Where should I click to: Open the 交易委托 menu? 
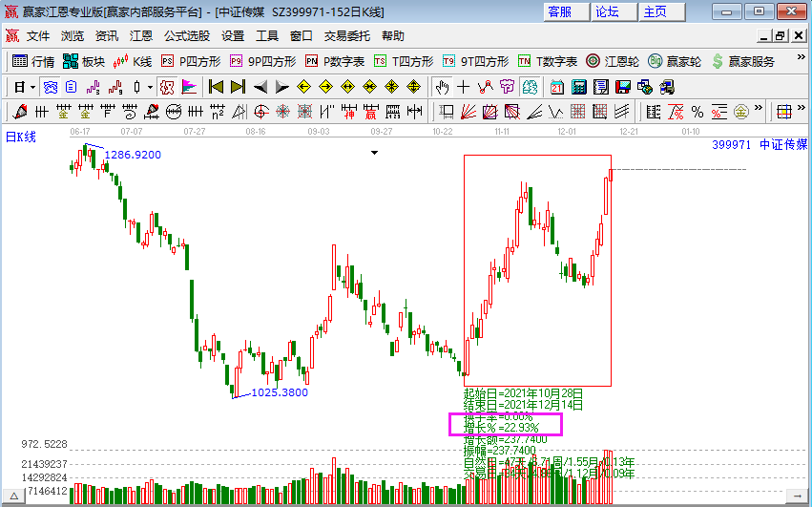(x=347, y=35)
